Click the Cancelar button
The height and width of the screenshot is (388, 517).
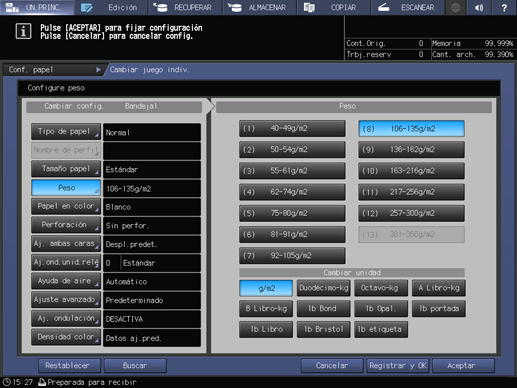point(332,366)
